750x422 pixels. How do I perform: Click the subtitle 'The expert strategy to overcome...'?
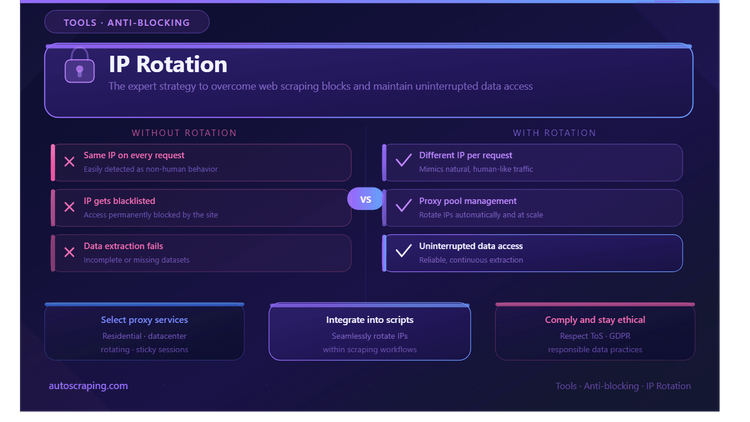tap(320, 86)
